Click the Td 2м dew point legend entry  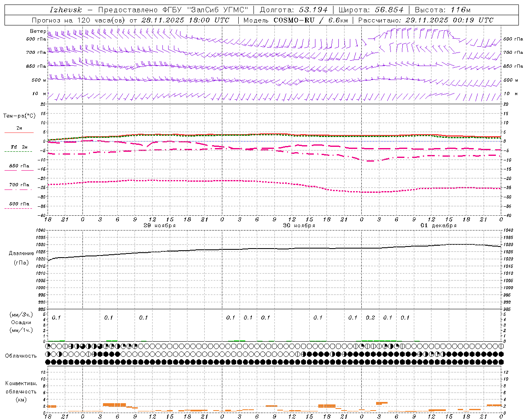19,147
